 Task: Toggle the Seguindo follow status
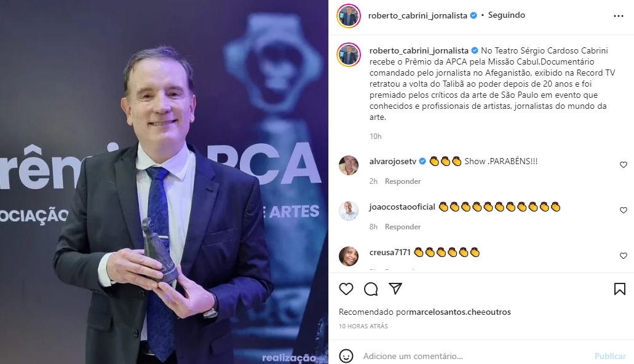pyautogui.click(x=506, y=15)
